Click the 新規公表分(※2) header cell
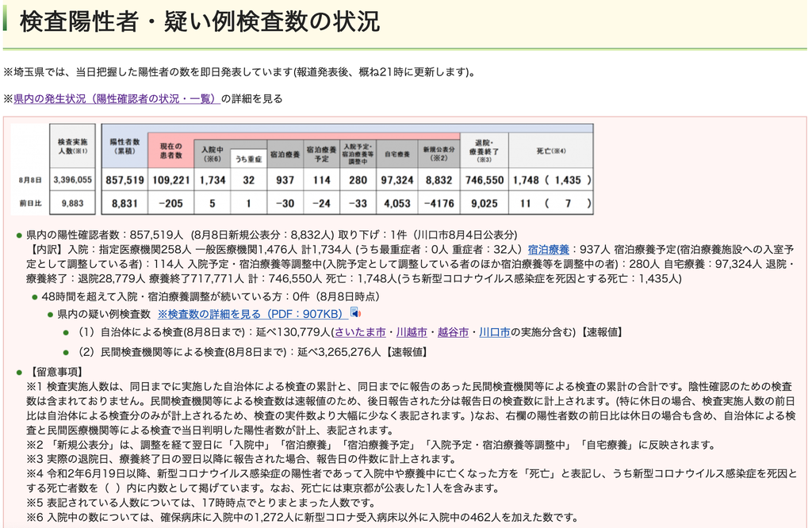 (x=439, y=154)
